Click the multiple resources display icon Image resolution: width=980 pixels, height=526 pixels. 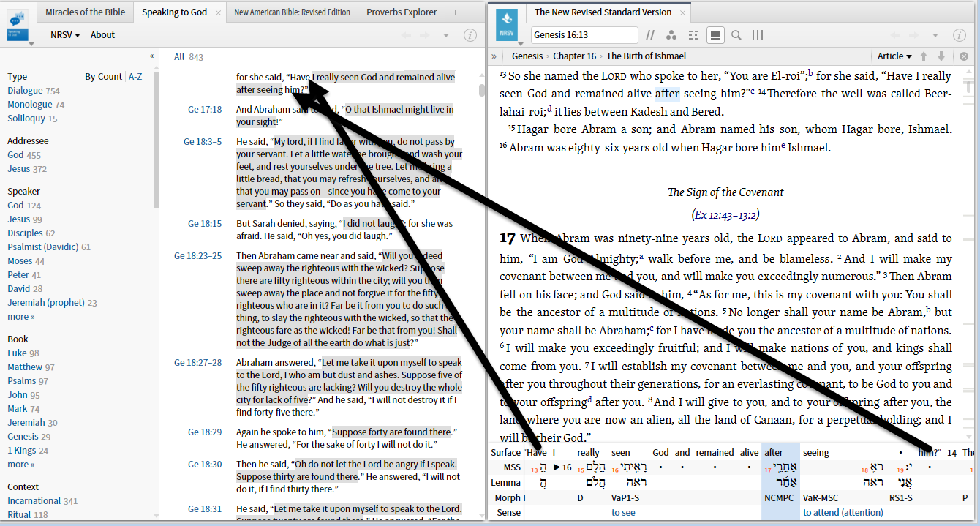click(693, 35)
